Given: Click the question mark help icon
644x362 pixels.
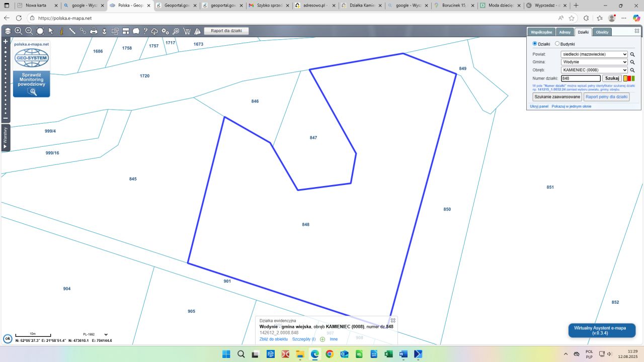Looking at the screenshot, I should (145, 31).
